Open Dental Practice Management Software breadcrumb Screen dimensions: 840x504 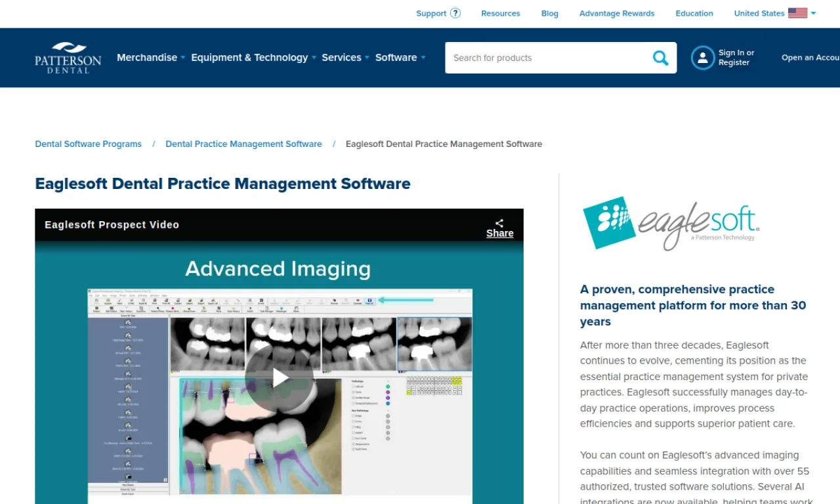click(243, 144)
